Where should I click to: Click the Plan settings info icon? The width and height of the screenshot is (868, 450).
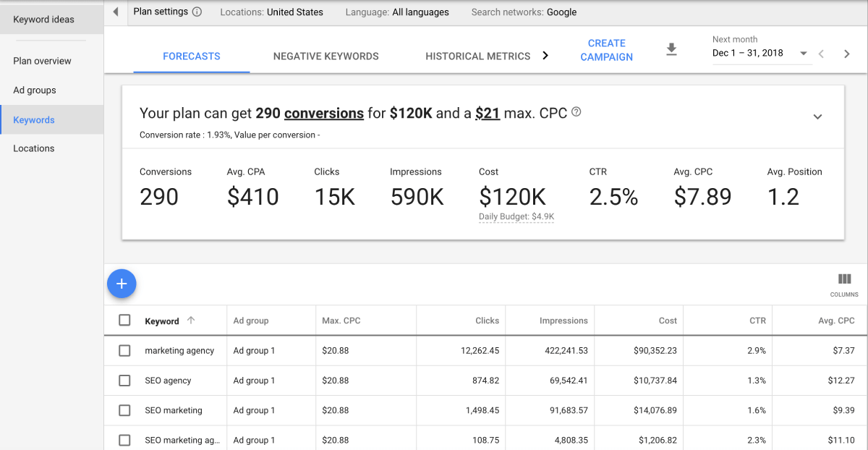coord(198,12)
